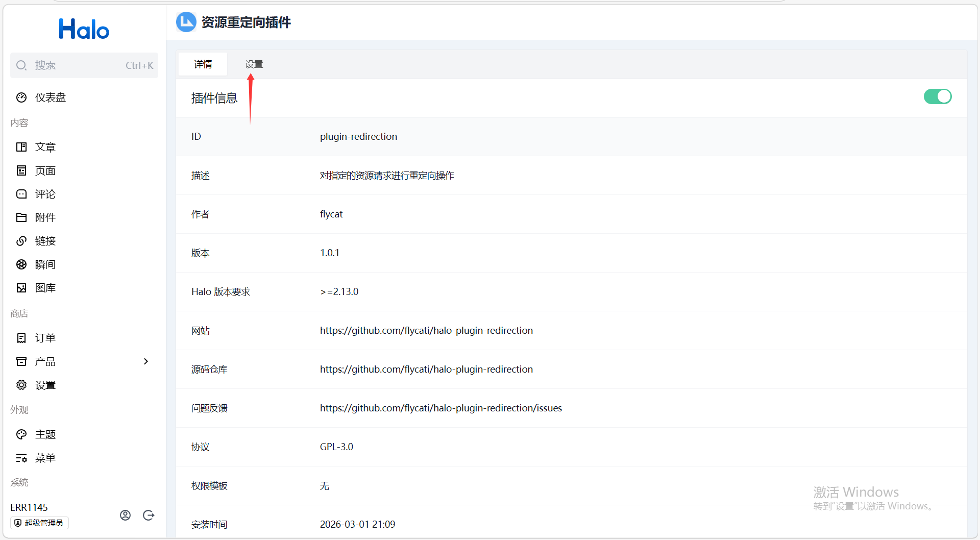Click the Comments speech bubble icon
The width and height of the screenshot is (980, 540).
[x=21, y=194]
